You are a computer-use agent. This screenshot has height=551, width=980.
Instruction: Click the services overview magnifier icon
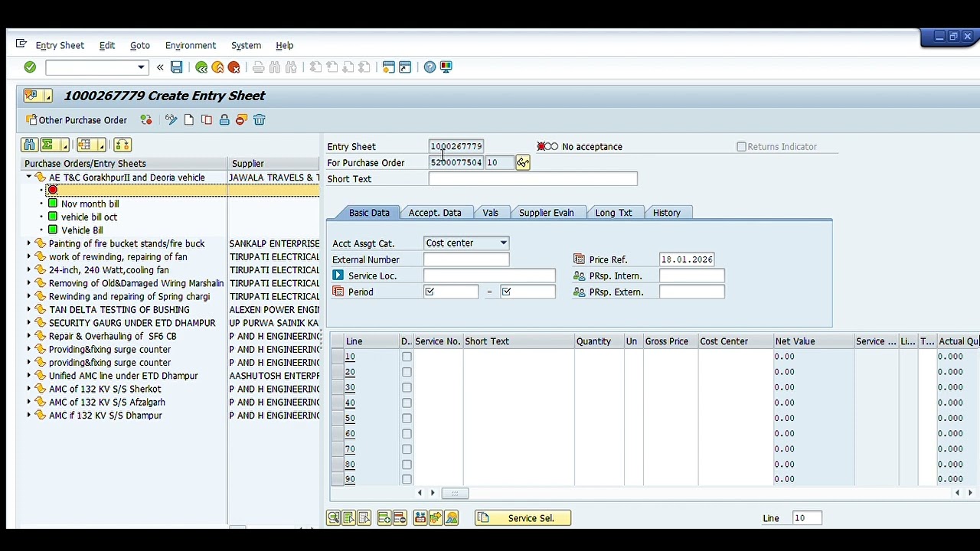[x=333, y=518]
